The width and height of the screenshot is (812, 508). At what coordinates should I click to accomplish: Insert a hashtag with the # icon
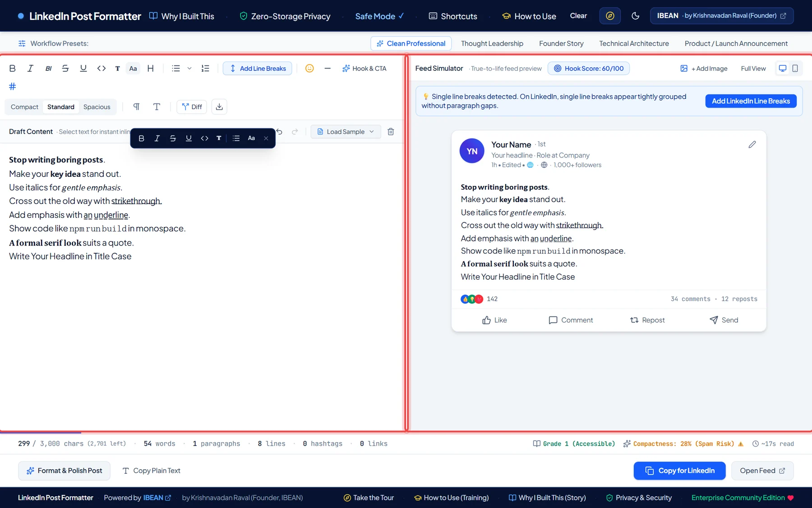13,86
